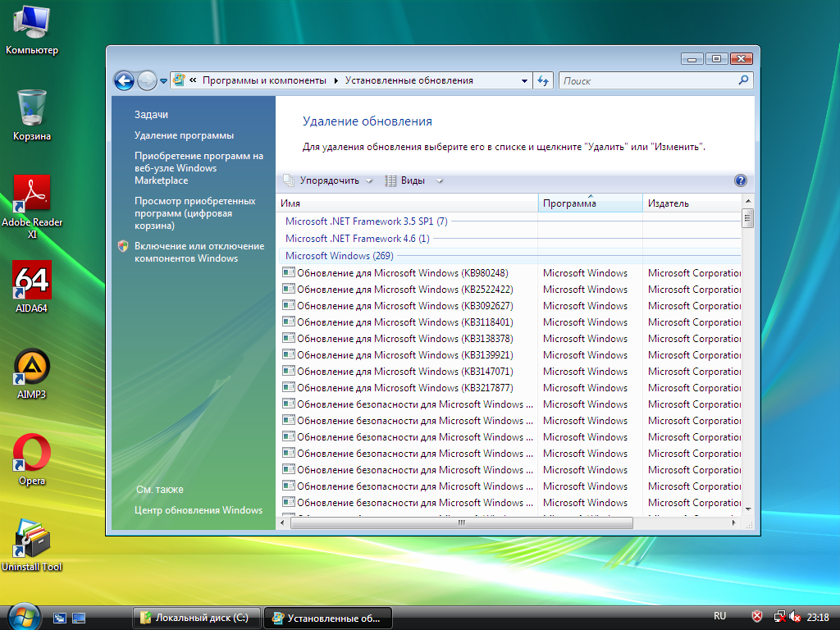
Task: Click the Имя column header
Action: coord(407,203)
